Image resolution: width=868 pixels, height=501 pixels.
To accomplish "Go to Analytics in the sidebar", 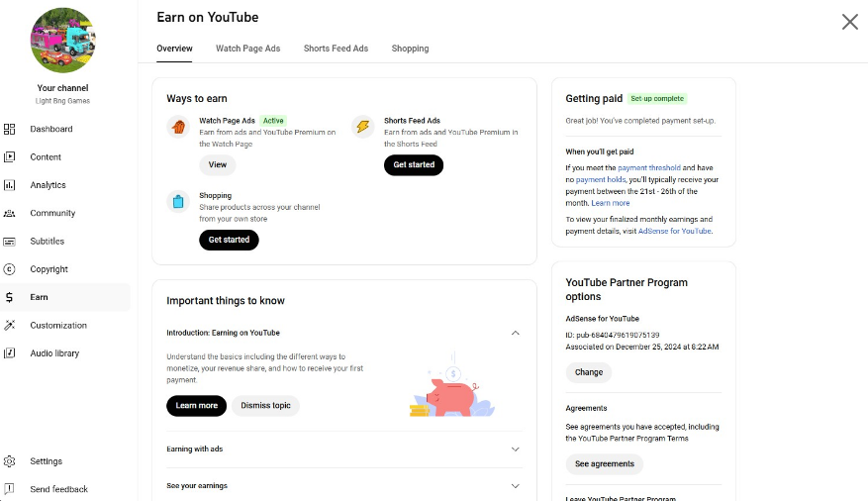I will click(65, 185).
